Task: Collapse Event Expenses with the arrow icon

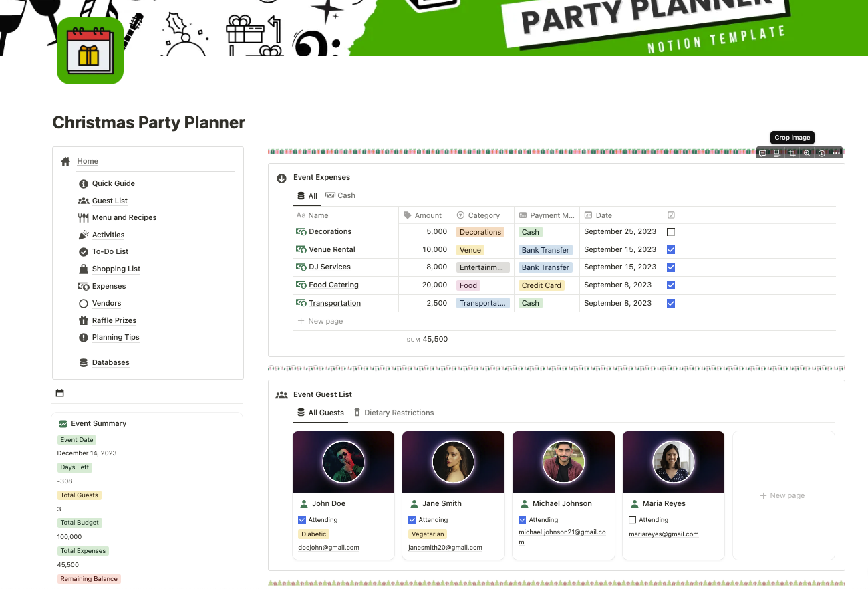Action: coord(281,178)
